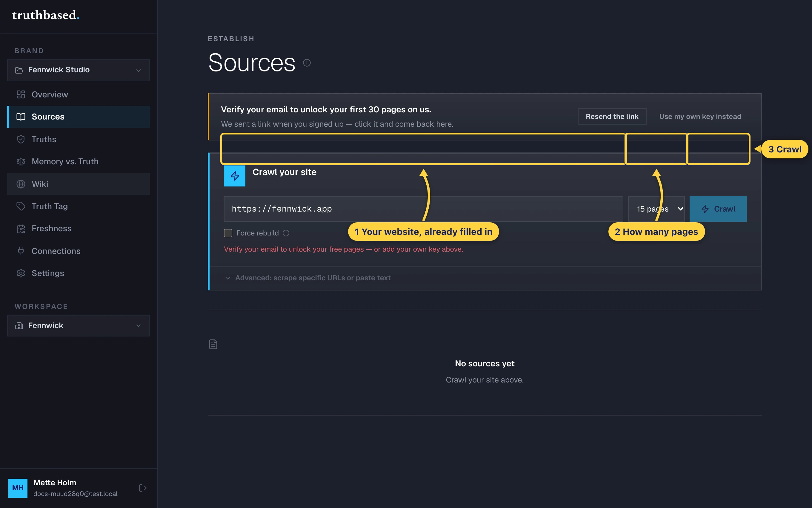Click Resend the link button

click(x=612, y=117)
